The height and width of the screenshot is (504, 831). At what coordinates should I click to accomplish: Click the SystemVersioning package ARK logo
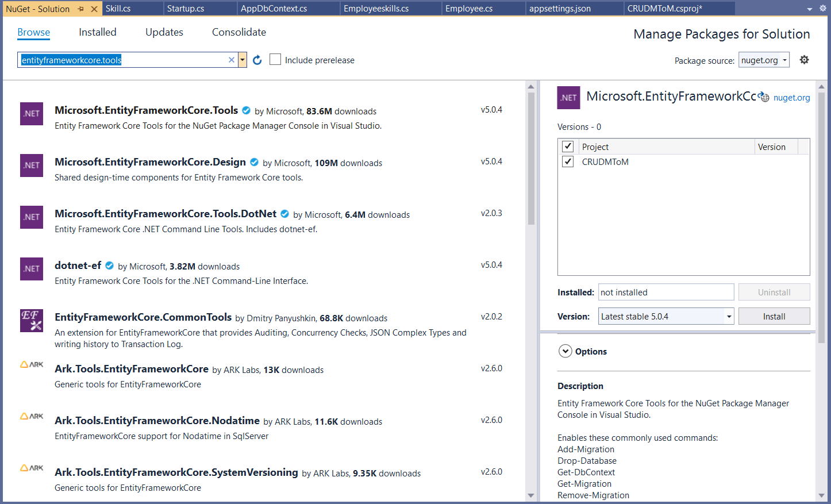[32, 468]
